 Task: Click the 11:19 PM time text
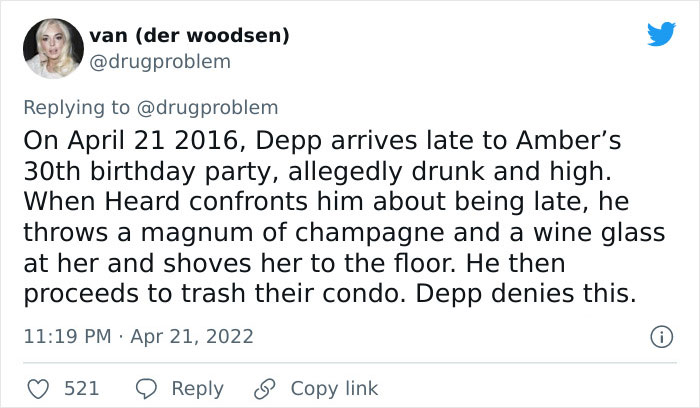tap(67, 336)
